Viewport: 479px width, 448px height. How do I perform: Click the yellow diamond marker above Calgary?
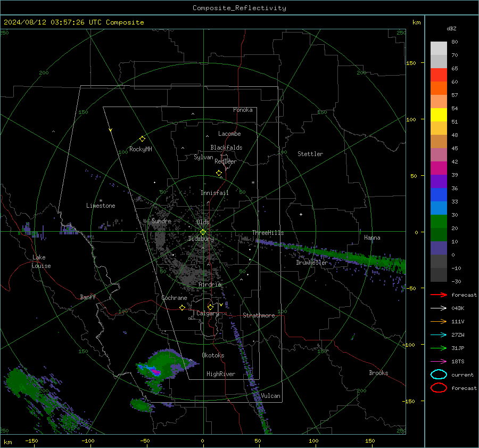pos(210,307)
